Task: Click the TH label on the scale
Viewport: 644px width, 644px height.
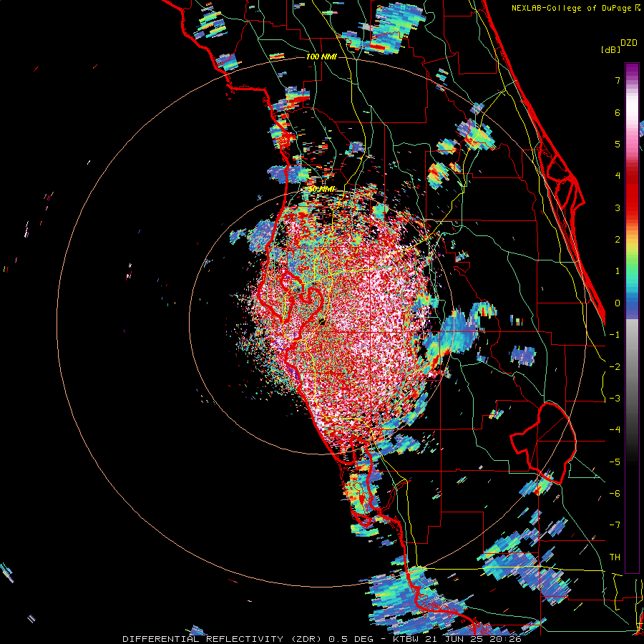Action: pos(615,557)
